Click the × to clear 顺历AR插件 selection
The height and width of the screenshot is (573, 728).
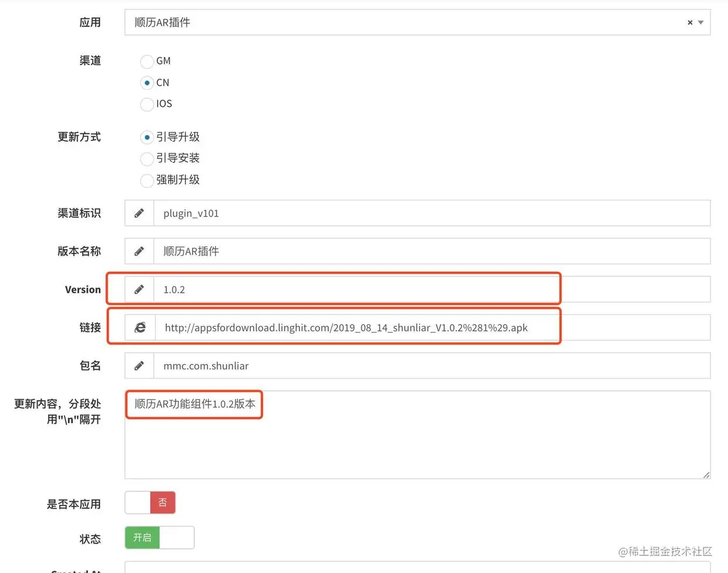pyautogui.click(x=689, y=22)
